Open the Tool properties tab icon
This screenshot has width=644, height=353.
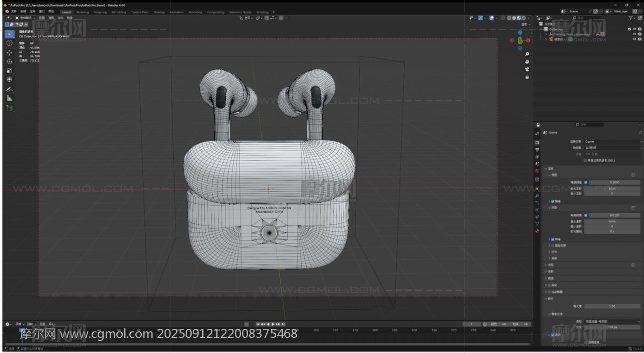point(537,134)
